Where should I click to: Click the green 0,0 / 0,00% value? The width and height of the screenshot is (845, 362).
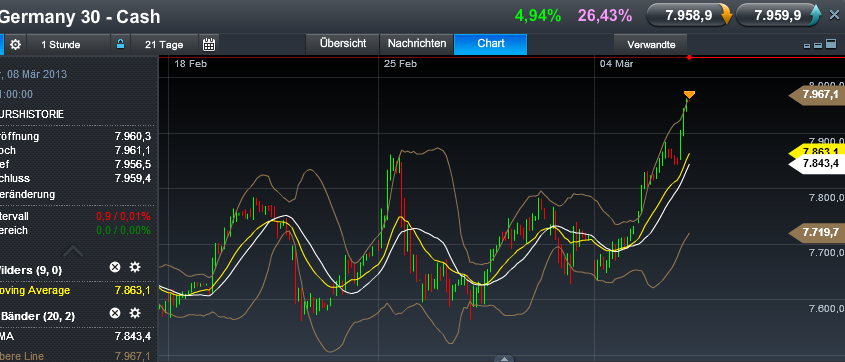point(123,231)
